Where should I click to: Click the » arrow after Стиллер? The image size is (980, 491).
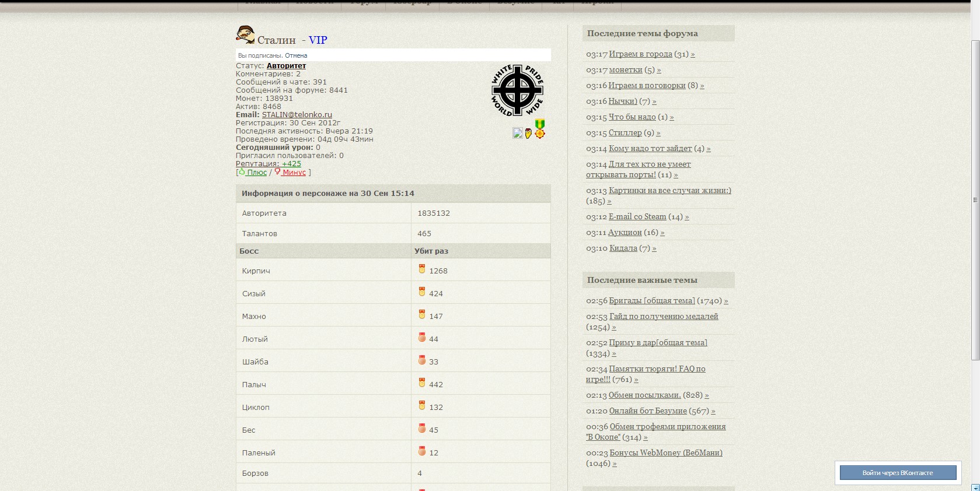click(x=658, y=133)
